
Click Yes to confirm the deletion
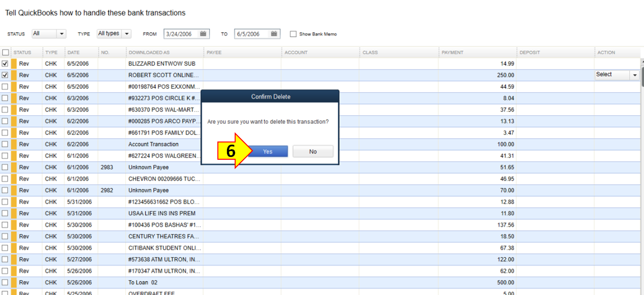(x=268, y=151)
